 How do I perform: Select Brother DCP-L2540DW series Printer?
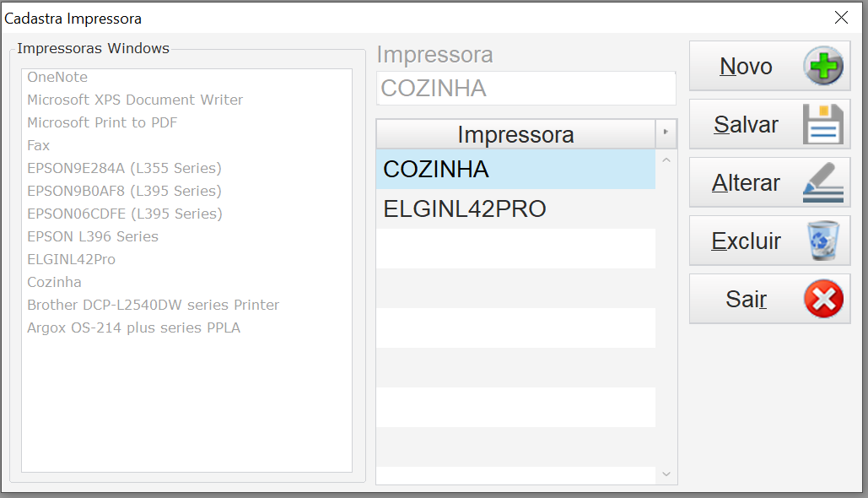153,306
